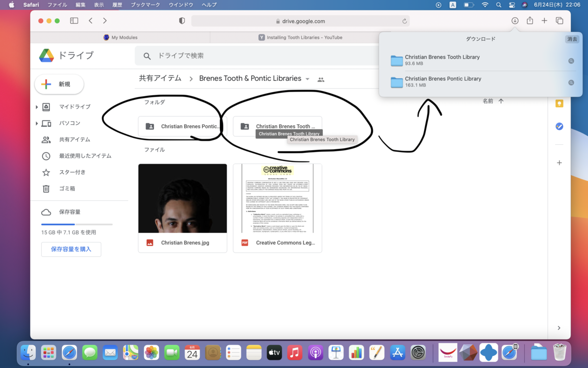The height and width of the screenshot is (368, 588).
Task: Open a new tab with plus icon
Action: (544, 21)
